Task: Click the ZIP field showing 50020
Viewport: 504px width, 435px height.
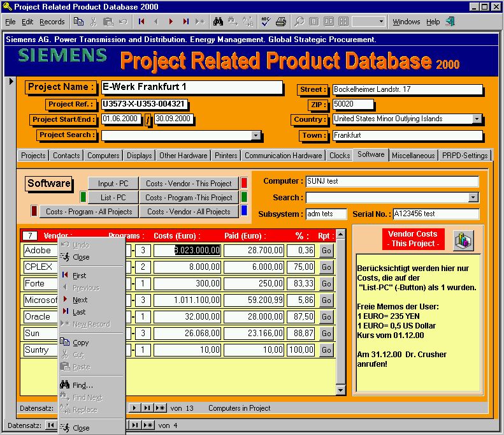Action: point(353,104)
